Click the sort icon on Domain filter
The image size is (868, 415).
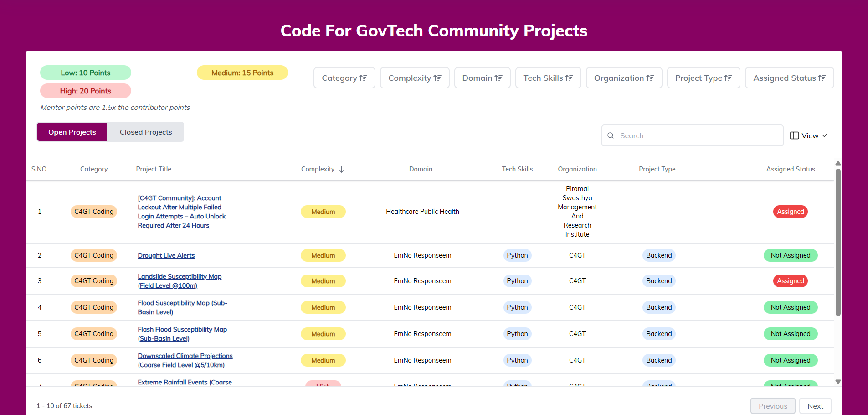click(498, 78)
